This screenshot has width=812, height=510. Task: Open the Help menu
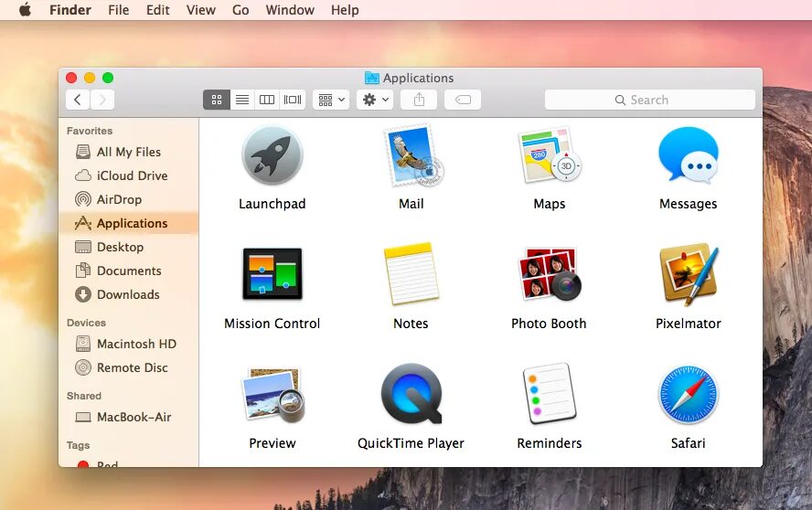tap(345, 10)
